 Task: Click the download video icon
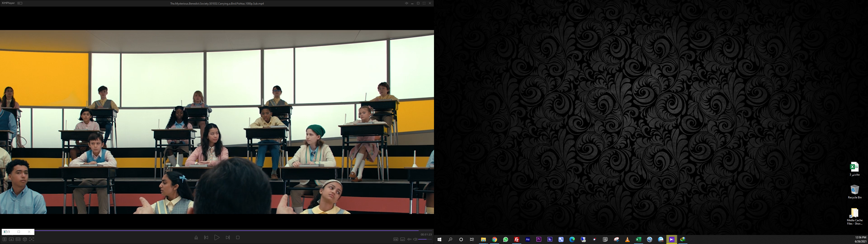pyautogui.click(x=11, y=239)
